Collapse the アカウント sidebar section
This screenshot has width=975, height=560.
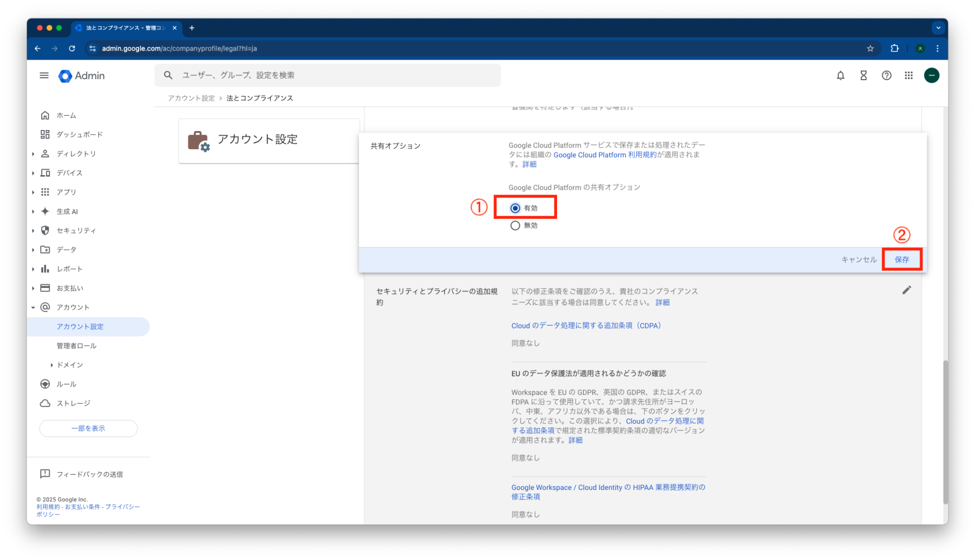click(33, 307)
